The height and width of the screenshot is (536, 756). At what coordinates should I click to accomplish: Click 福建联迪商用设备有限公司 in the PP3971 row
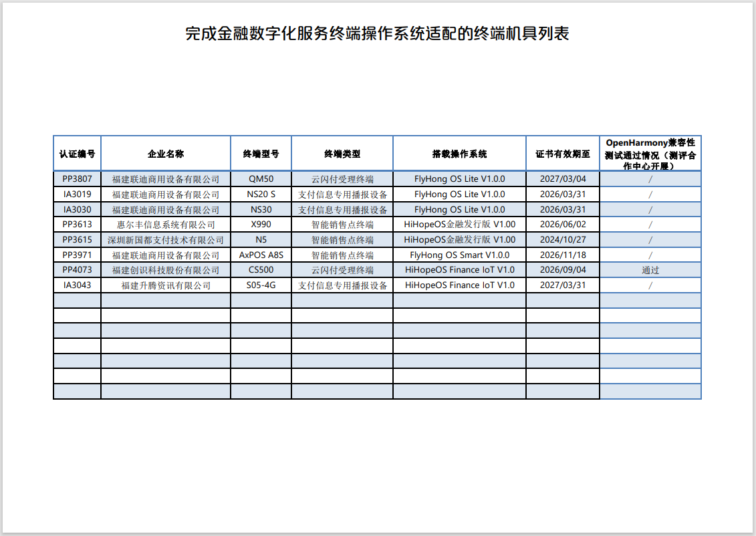point(166,255)
